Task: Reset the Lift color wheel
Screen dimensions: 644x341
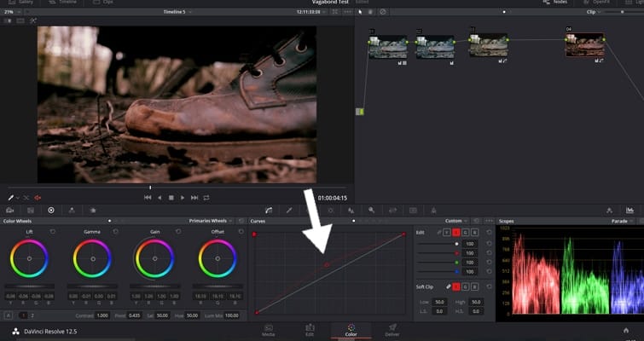Action: (54, 232)
